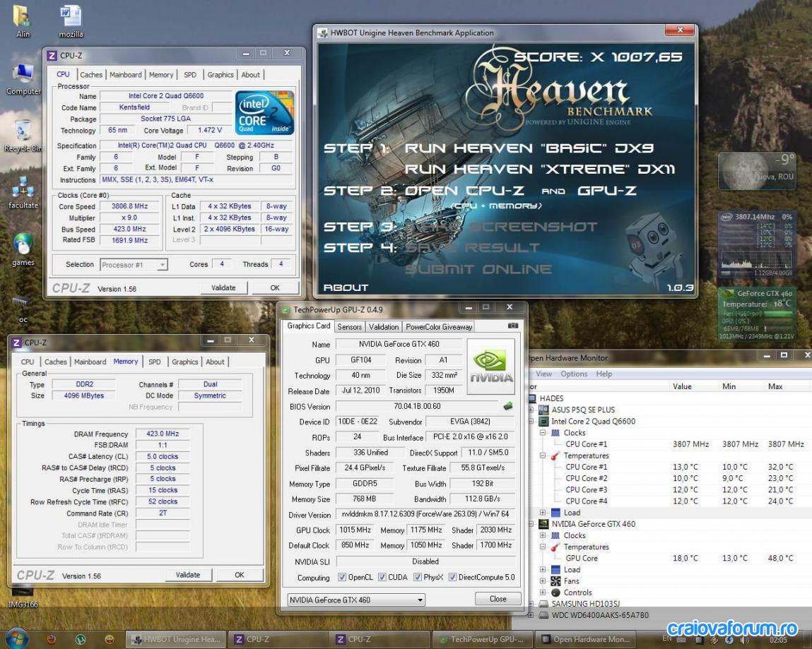Click the green uTorrent taskbar icon
This screenshot has height=649, width=812.
click(81, 639)
